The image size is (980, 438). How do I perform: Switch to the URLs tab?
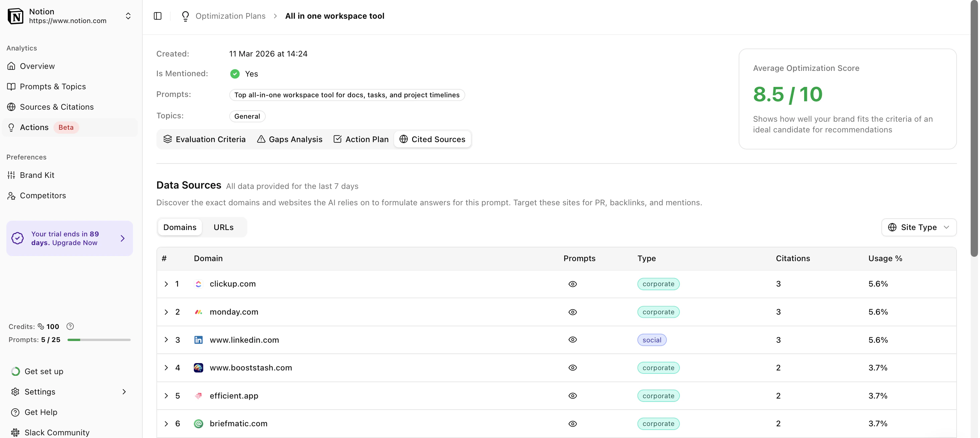[x=223, y=227]
